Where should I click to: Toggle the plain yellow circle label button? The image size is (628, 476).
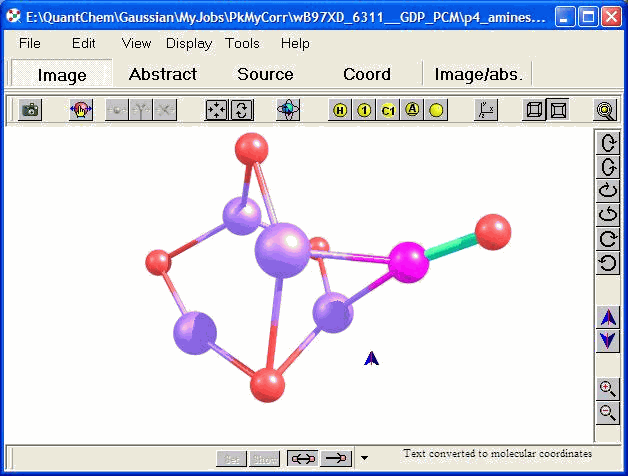[x=436, y=111]
